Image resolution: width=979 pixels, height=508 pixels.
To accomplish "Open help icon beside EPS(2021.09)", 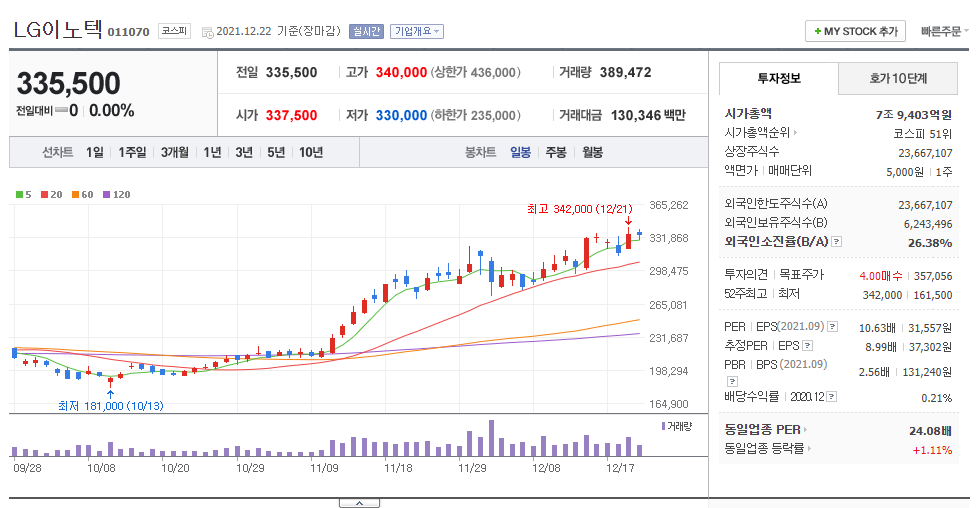I will (x=832, y=326).
